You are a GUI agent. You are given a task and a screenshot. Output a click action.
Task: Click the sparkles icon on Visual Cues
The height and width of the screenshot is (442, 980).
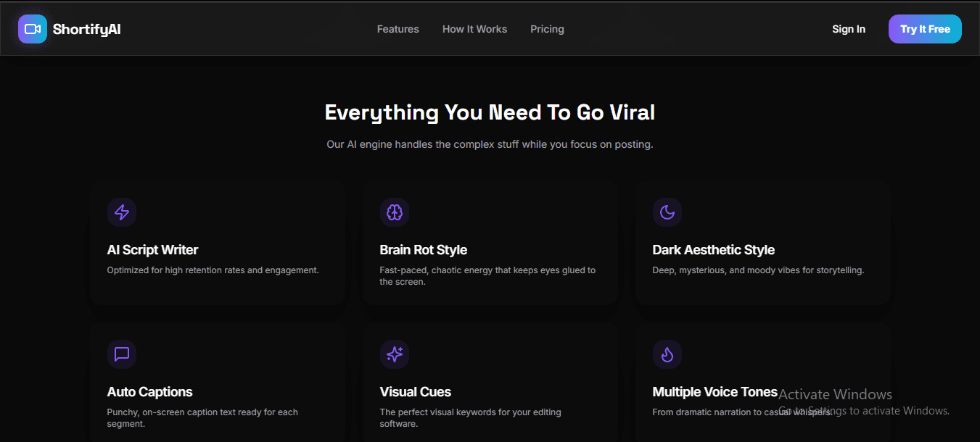[x=394, y=354]
